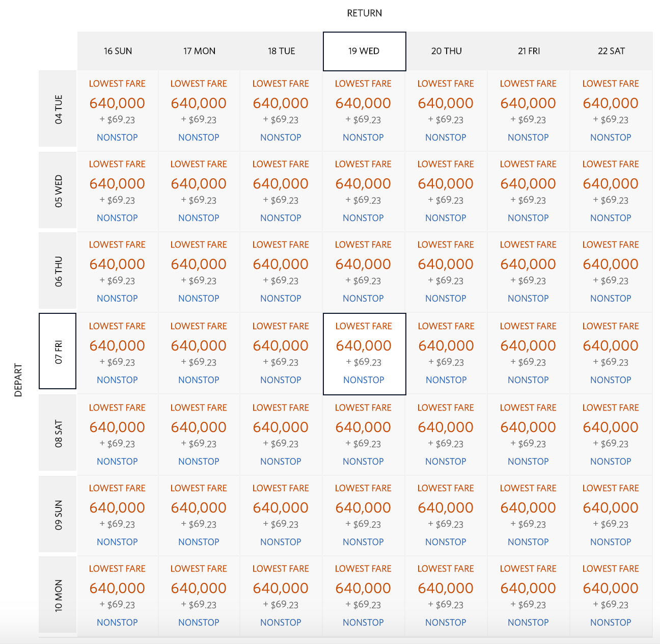
Task: Choose the 22 SAT return date header
Action: tap(611, 51)
